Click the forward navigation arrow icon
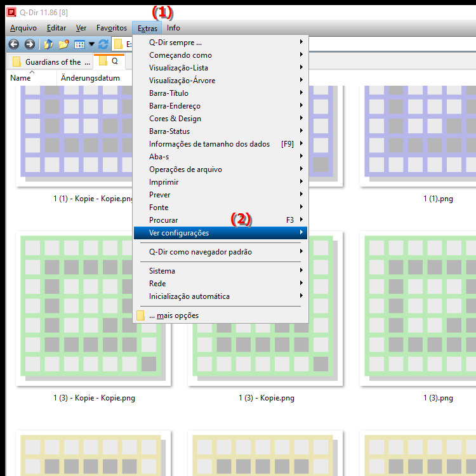The image size is (476, 476). tap(29, 44)
